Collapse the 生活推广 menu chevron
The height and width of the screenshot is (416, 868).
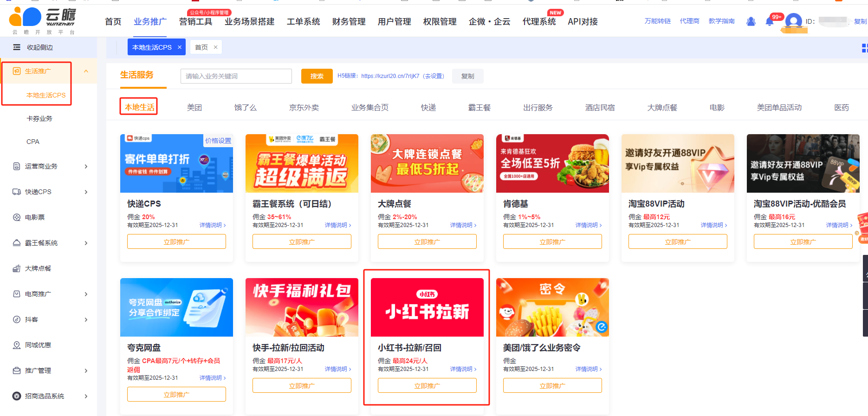click(86, 71)
